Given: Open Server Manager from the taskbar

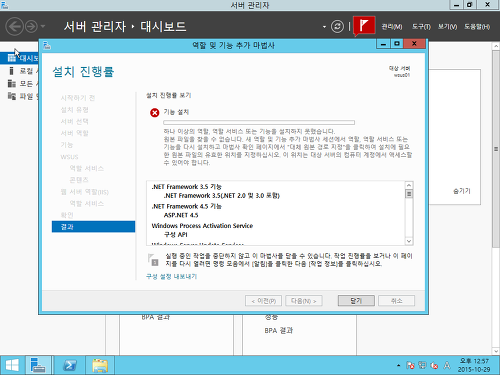Looking at the screenshot, I should pos(38,365).
